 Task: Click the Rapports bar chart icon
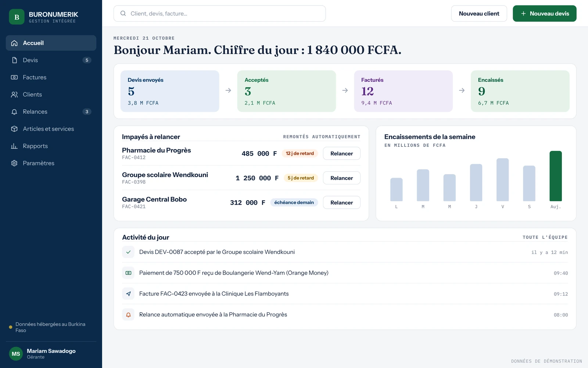pos(14,146)
